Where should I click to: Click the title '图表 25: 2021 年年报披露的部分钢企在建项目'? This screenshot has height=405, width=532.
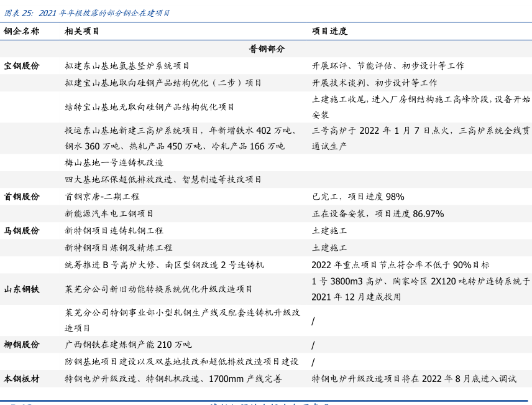click(87, 13)
